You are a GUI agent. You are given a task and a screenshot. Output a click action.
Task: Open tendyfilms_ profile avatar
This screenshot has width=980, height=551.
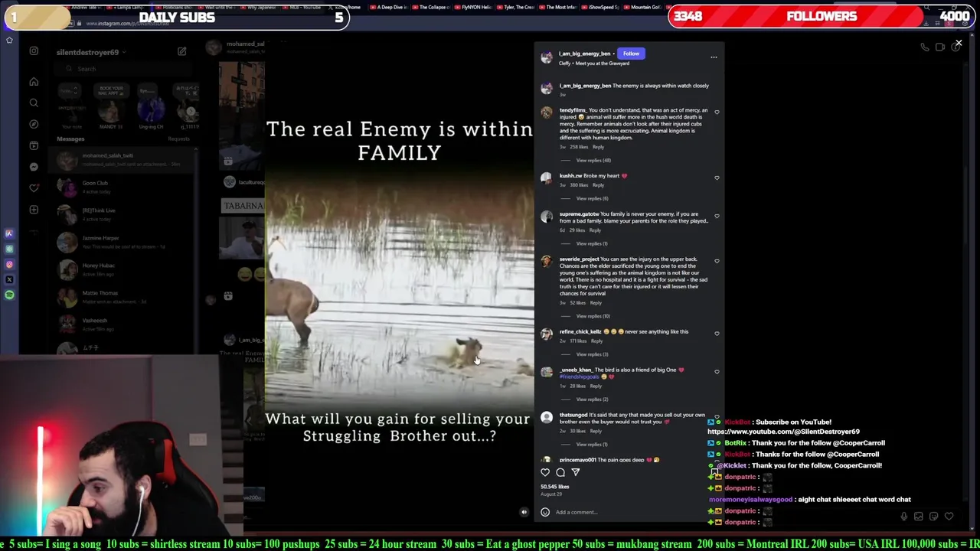click(546, 112)
